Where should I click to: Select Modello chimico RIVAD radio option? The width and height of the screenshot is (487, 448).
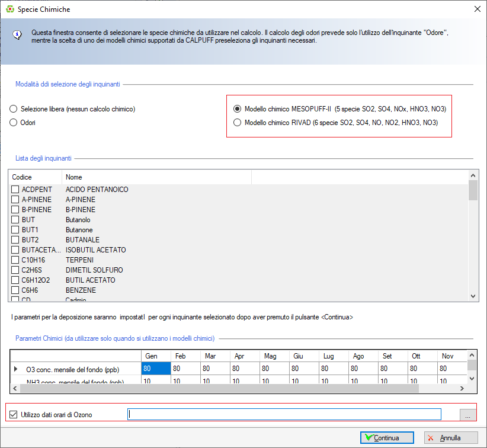(238, 123)
